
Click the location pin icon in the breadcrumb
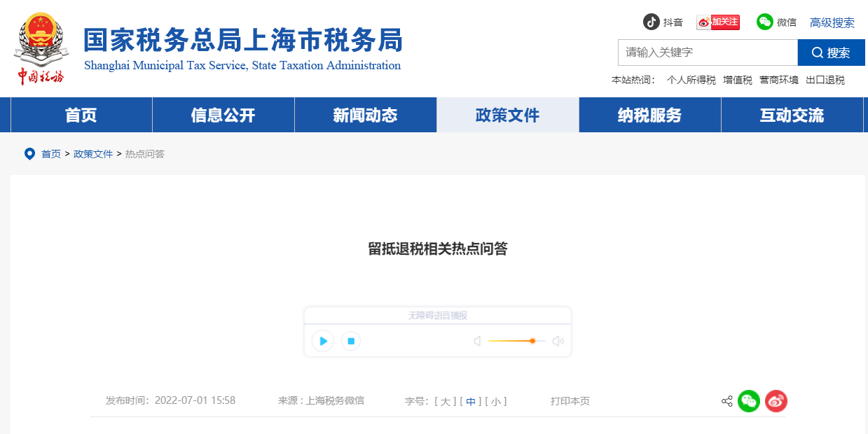[29, 153]
